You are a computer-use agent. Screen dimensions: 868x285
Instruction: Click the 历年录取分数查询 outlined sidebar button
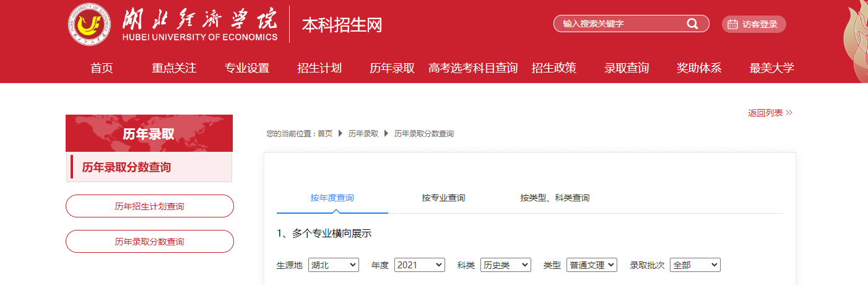150,242
